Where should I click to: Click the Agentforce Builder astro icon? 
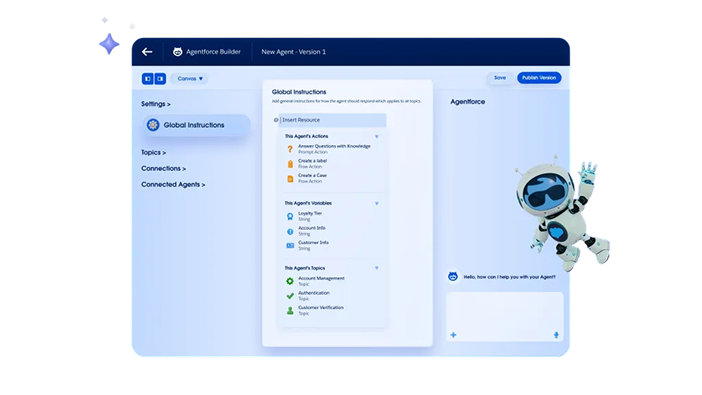[x=178, y=52]
